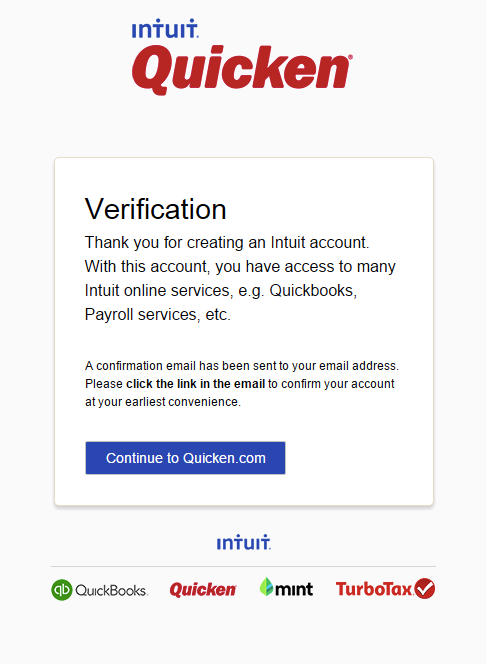Select the mint wordmark in footer
This screenshot has height=664, width=486.
(x=294, y=589)
